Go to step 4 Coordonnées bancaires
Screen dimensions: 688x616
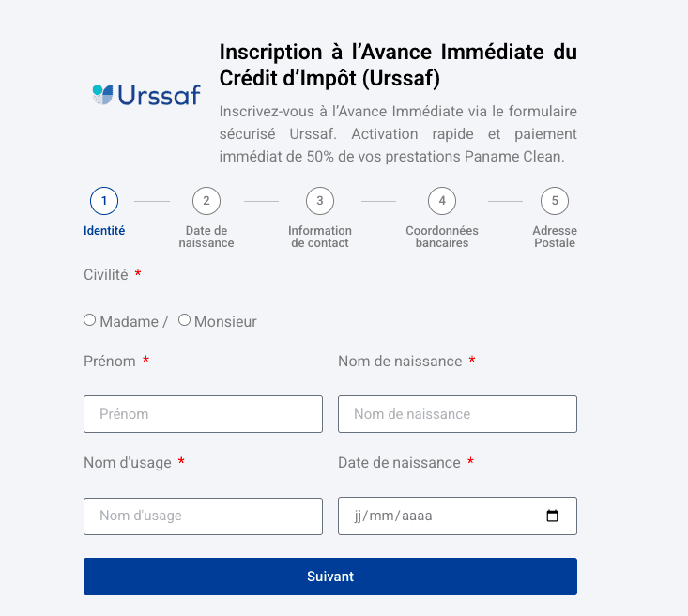pos(442,201)
